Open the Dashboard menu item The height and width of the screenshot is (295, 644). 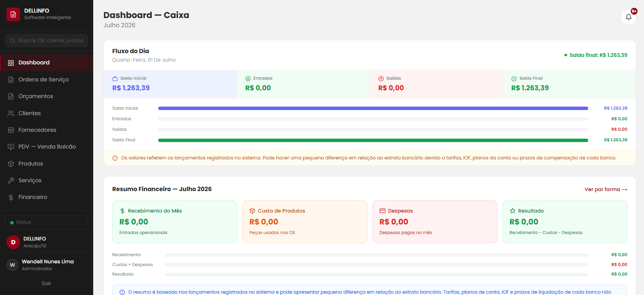click(47, 63)
